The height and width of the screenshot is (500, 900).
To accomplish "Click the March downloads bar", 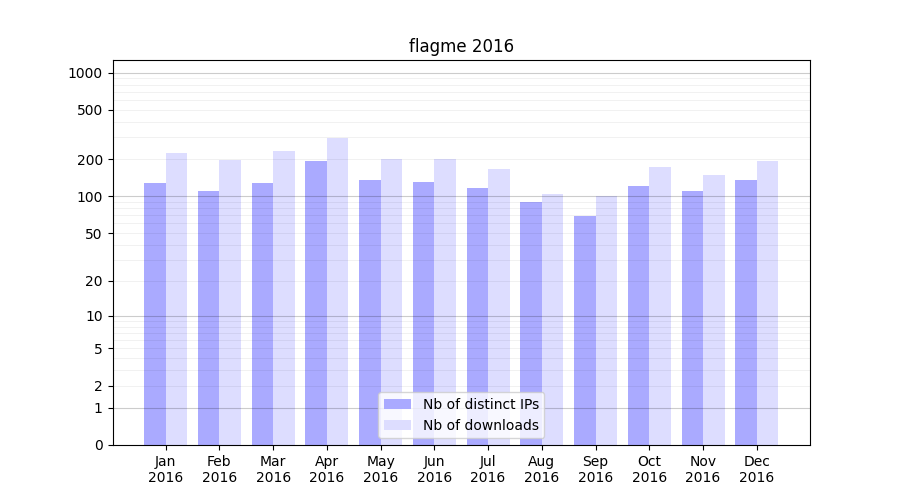I will [284, 297].
